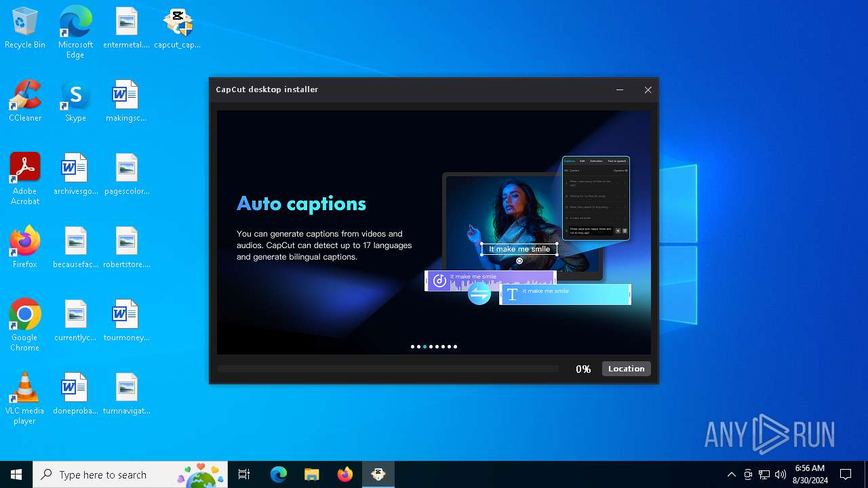The width and height of the screenshot is (868, 488).
Task: Open Microsoft Edge from the taskbar
Action: (x=279, y=474)
